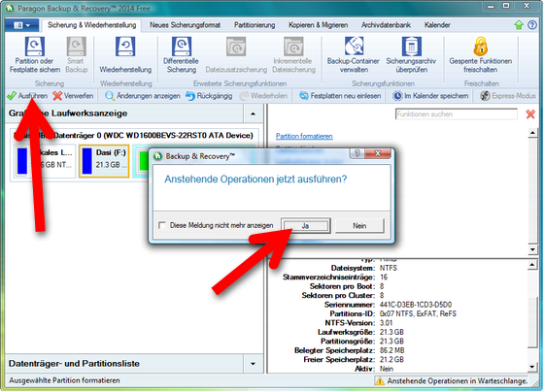Click the warning icon in status bar

click(x=380, y=381)
